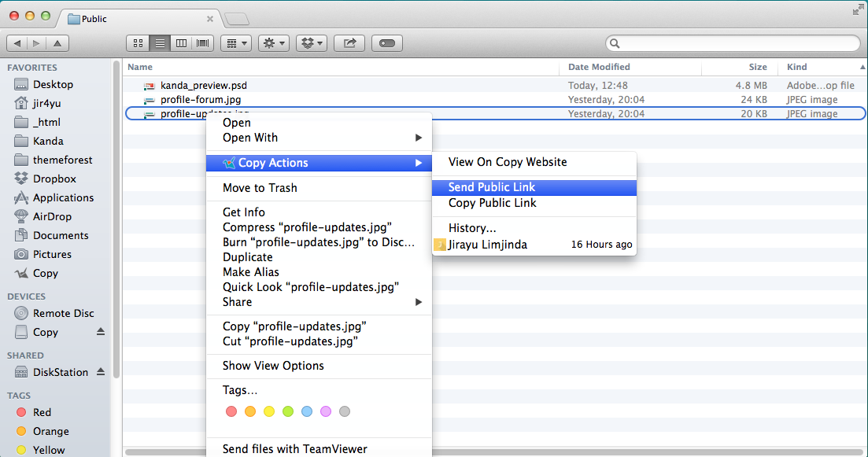Apply the purple tag dot in context menu
The image size is (868, 457).
[x=326, y=411]
